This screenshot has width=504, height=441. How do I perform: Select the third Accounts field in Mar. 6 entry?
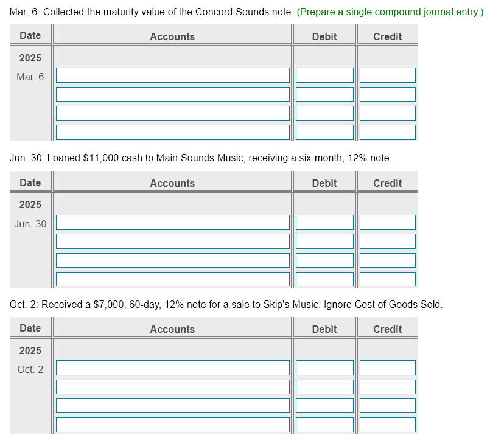click(172, 113)
